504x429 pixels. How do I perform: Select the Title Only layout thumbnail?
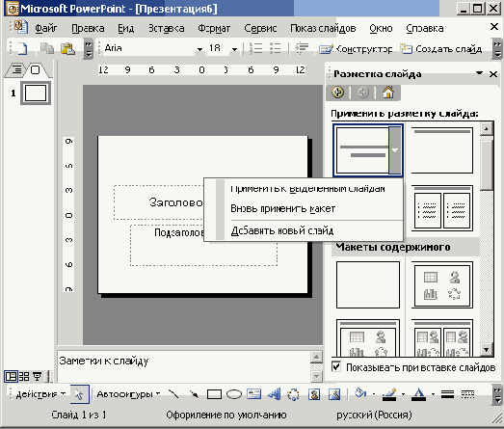tap(442, 150)
